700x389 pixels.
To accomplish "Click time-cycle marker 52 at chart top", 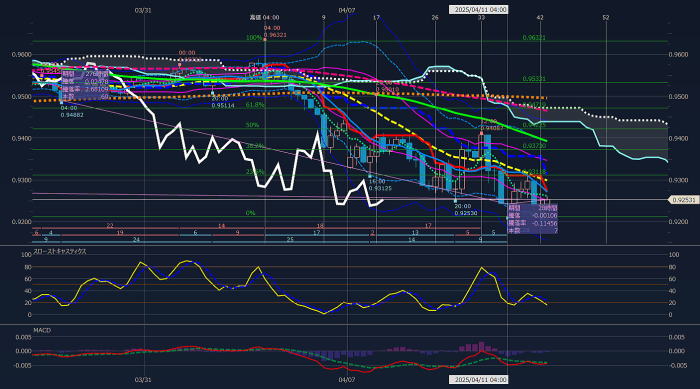I will (606, 17).
